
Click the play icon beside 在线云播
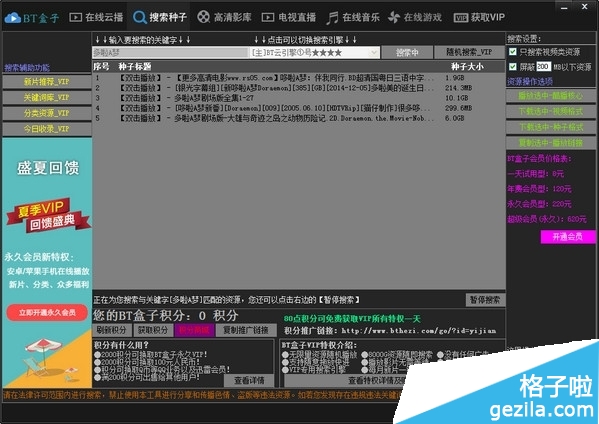(x=75, y=17)
